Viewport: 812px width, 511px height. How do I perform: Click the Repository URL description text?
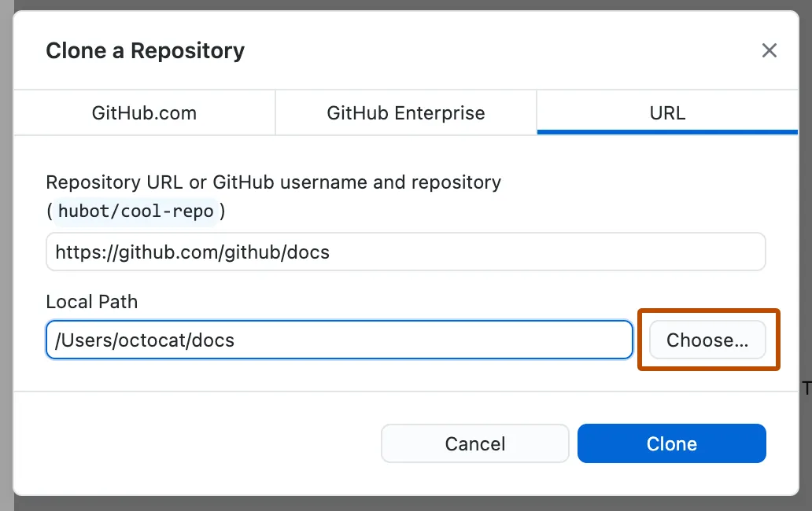pyautogui.click(x=274, y=182)
